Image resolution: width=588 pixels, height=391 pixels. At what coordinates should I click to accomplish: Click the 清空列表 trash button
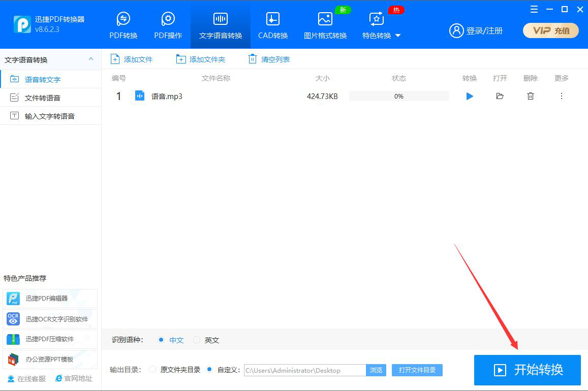[269, 59]
